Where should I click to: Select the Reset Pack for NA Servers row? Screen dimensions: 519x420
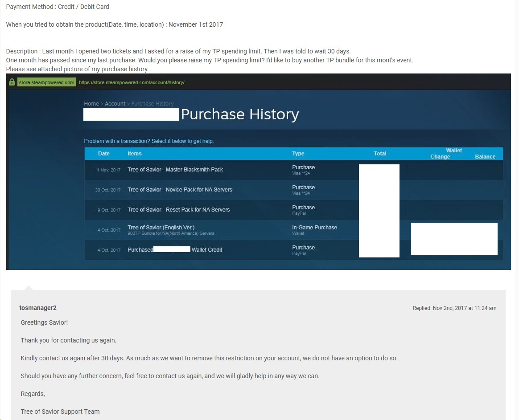coord(178,210)
